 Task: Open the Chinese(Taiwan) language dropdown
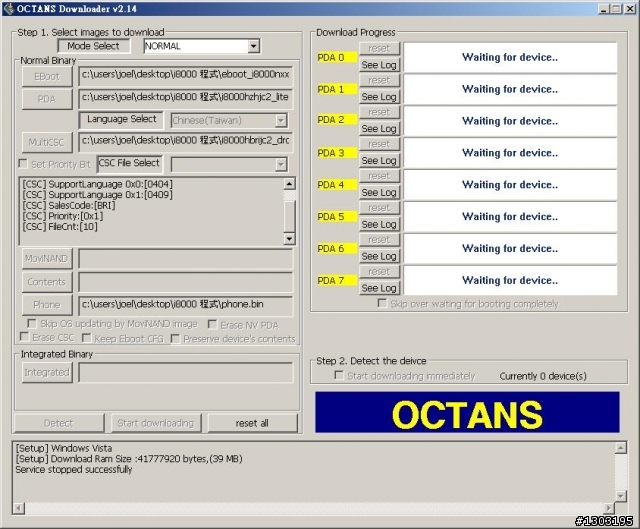pyautogui.click(x=280, y=120)
